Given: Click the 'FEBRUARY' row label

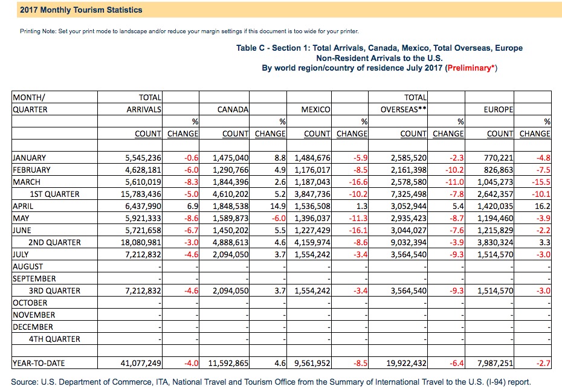Looking at the screenshot, I should pos(31,170).
